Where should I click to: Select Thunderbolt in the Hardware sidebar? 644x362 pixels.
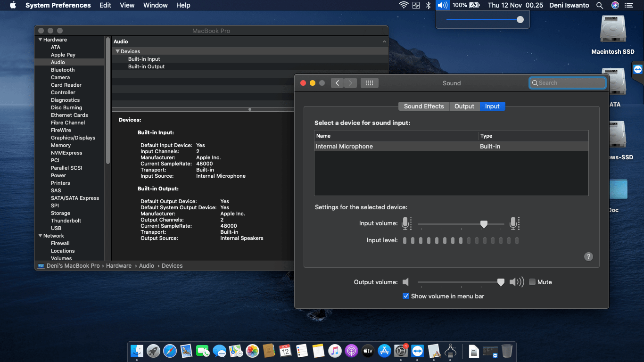point(66,221)
